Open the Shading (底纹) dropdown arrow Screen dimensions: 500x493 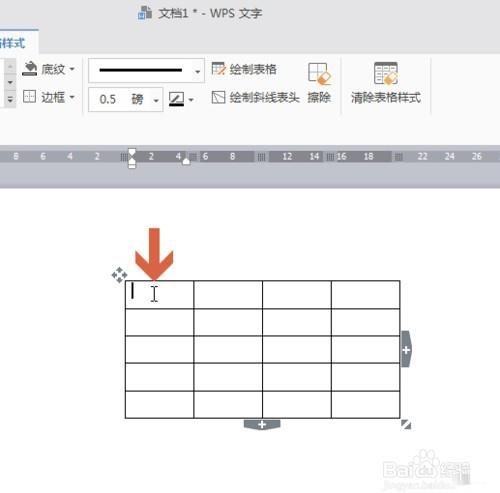click(72, 69)
